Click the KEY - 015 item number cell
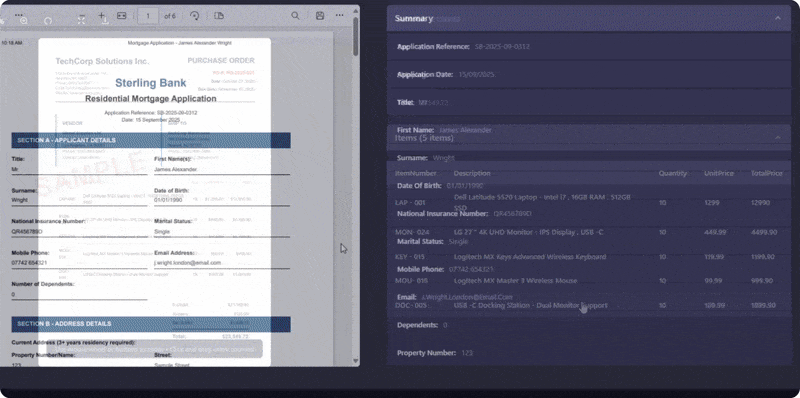The image size is (800, 398). point(410,257)
